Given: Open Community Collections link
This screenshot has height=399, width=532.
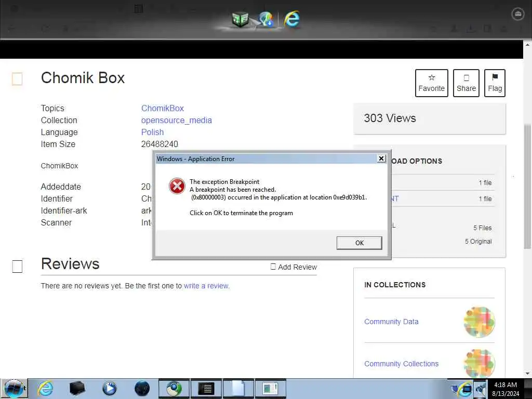Looking at the screenshot, I should click(x=402, y=364).
